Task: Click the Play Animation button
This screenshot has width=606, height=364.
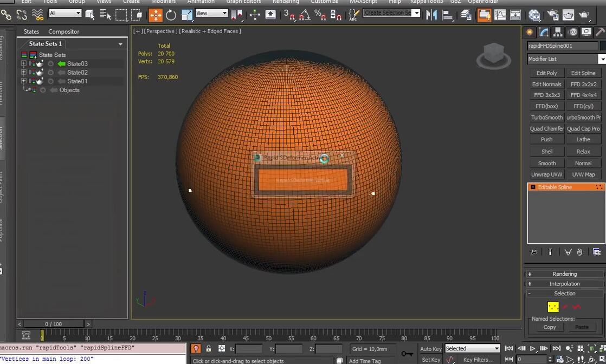Action: (x=533, y=348)
